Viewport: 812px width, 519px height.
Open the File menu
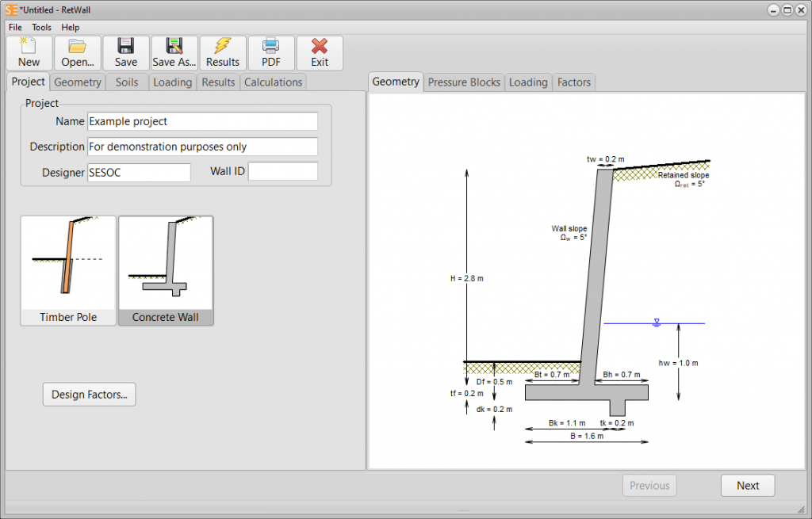tap(15, 27)
